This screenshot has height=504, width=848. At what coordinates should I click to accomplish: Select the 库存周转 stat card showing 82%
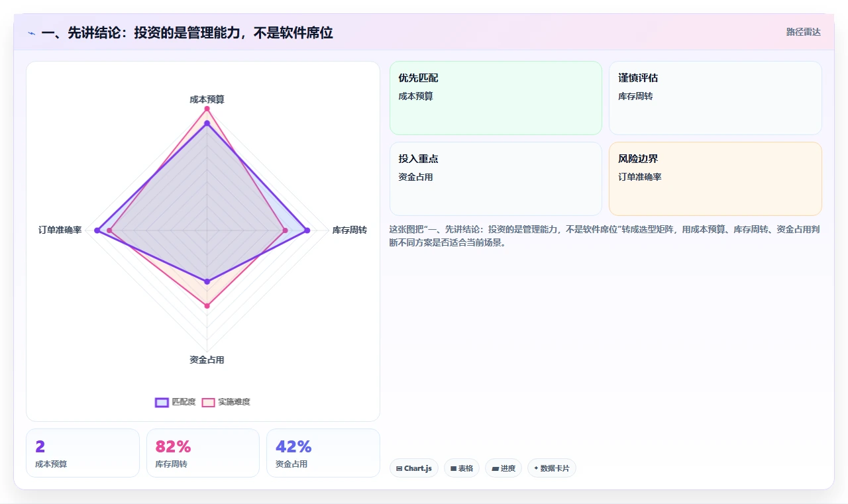click(x=203, y=453)
